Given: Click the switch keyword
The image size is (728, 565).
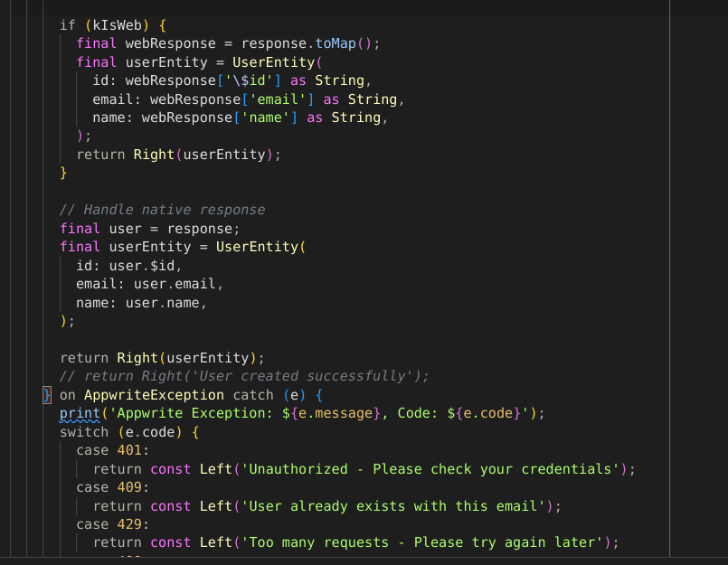Looking at the screenshot, I should coord(84,432).
